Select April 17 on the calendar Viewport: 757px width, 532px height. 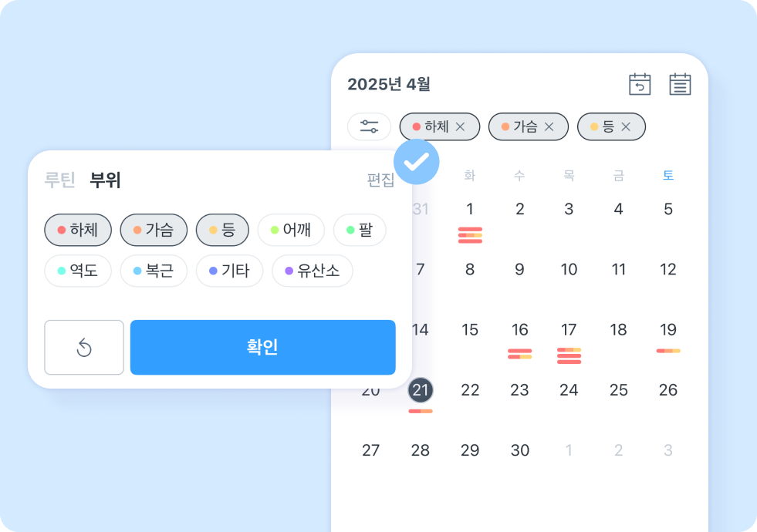point(569,329)
